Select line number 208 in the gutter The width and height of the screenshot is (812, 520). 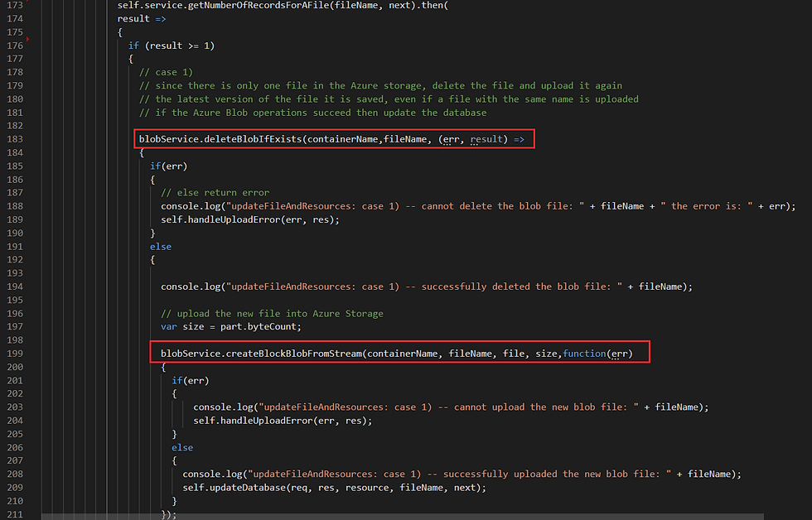click(x=15, y=474)
